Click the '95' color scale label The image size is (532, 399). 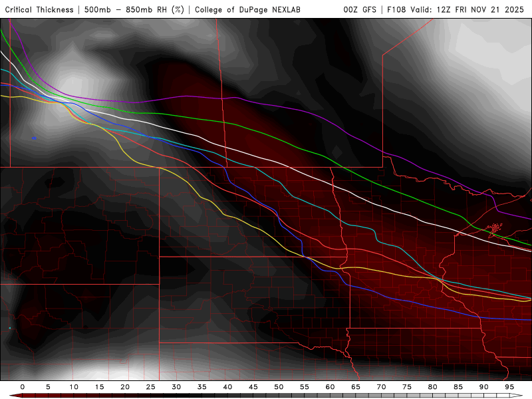click(509, 387)
